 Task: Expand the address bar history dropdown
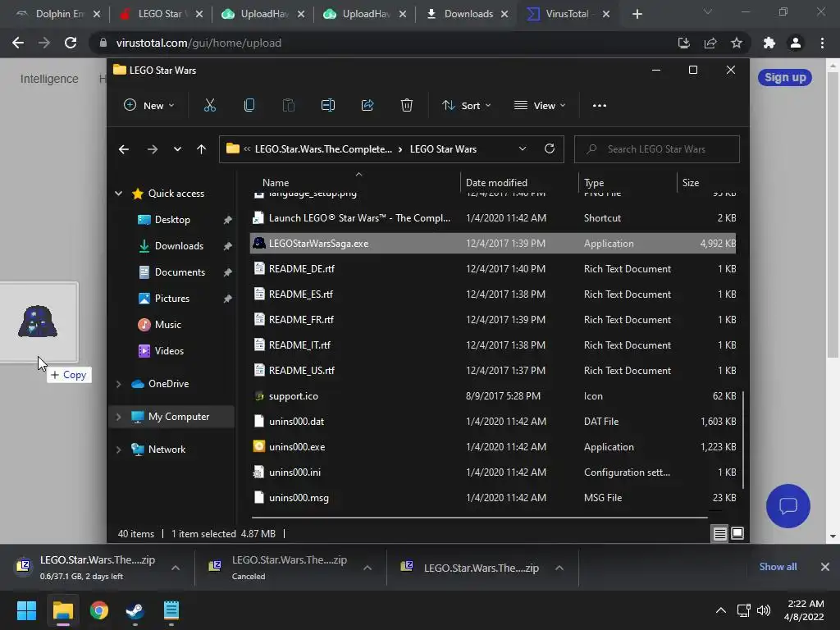click(x=523, y=149)
